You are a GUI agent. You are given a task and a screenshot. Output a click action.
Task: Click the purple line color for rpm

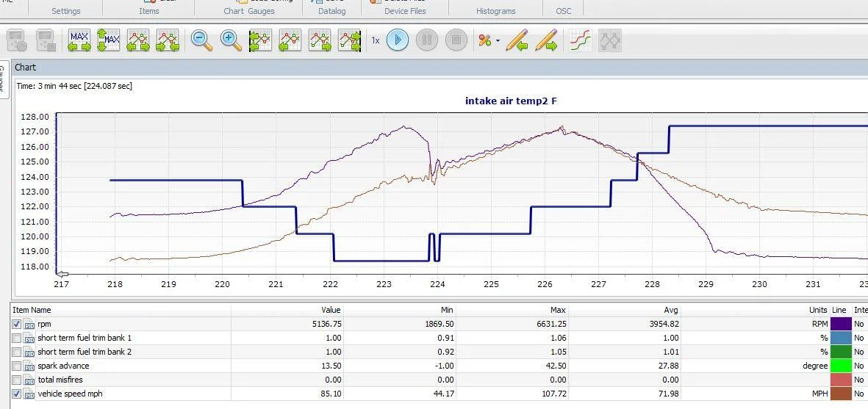(x=841, y=324)
